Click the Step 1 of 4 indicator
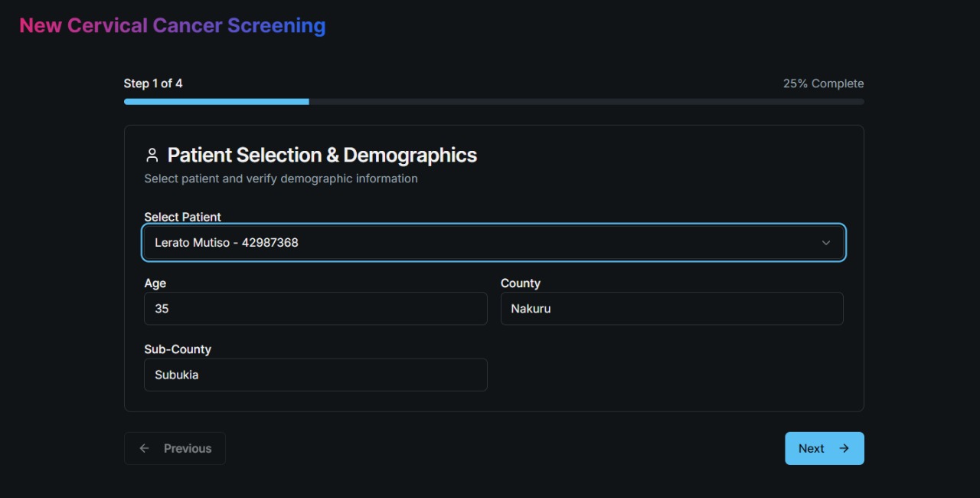Viewport: 980px width, 498px height. click(153, 84)
